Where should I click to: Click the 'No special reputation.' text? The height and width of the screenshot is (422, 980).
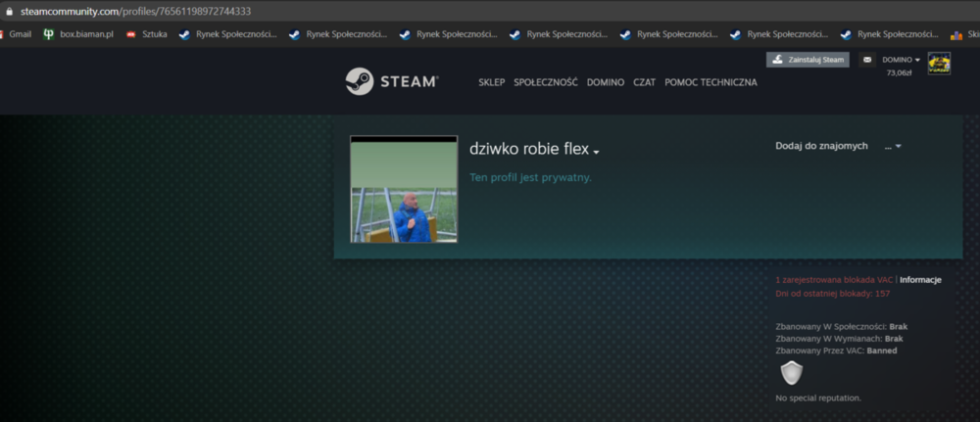(x=818, y=398)
